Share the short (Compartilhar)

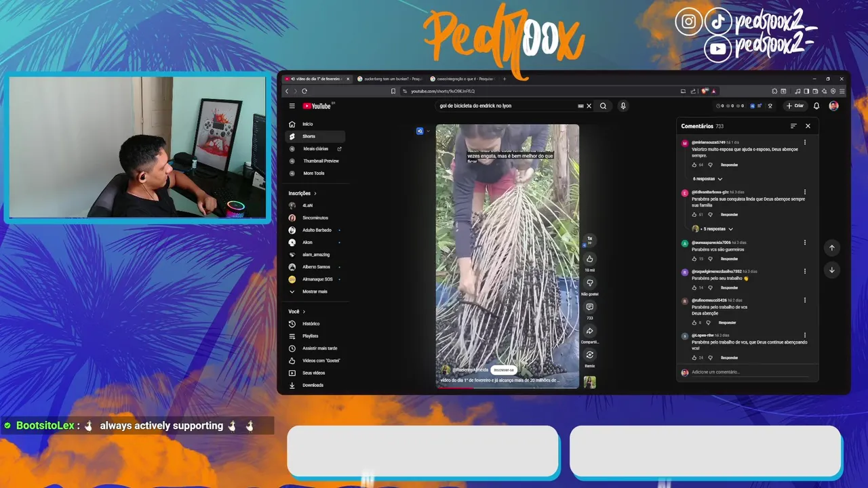(x=589, y=331)
